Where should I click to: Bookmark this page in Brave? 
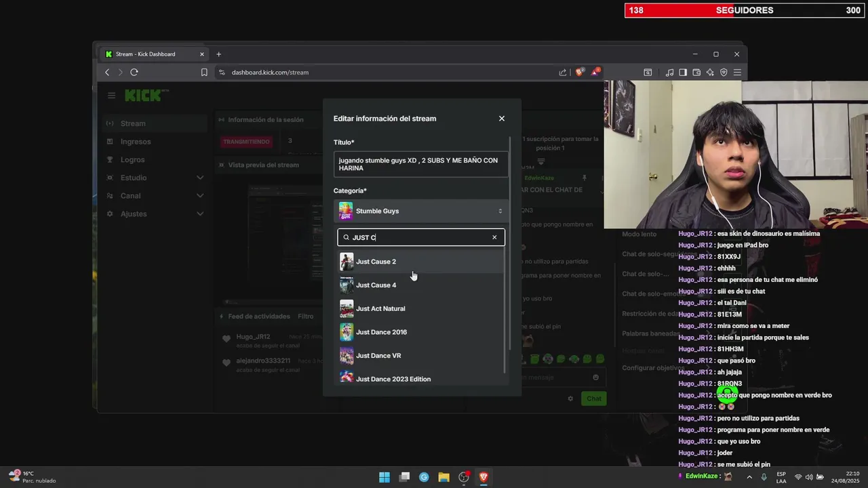204,73
